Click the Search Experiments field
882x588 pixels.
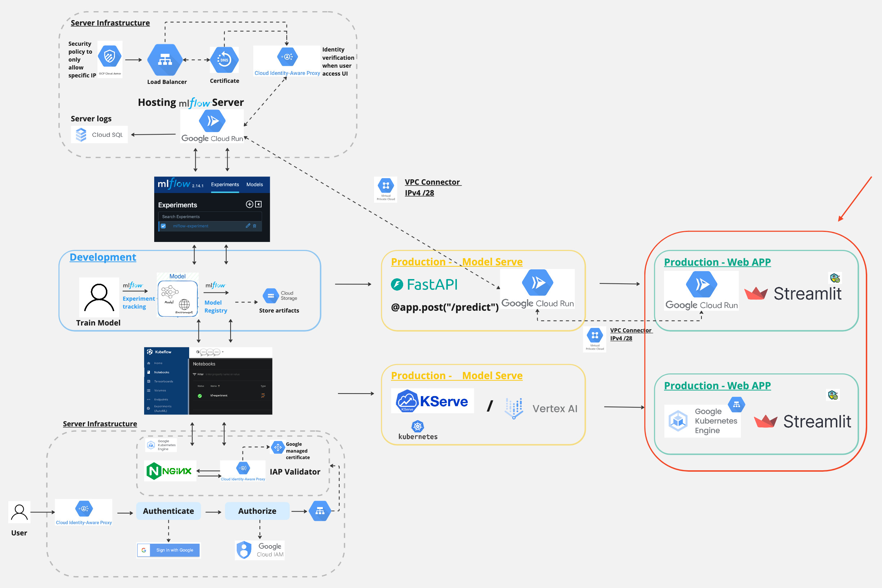pyautogui.click(x=210, y=216)
